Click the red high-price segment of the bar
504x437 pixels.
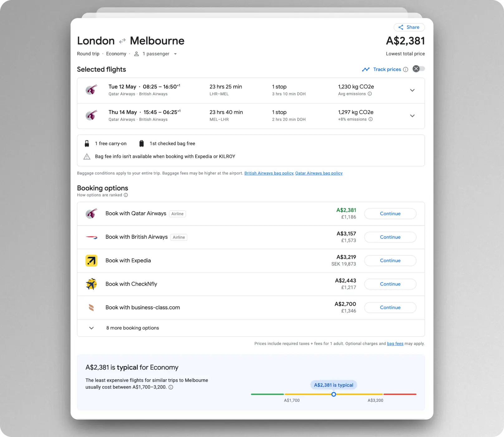(400, 394)
